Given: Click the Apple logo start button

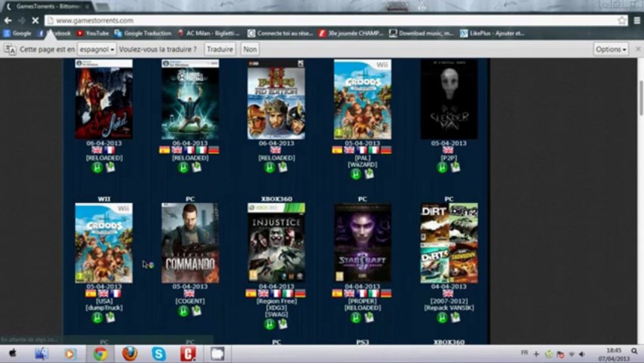Looking at the screenshot, I should coord(13,354).
